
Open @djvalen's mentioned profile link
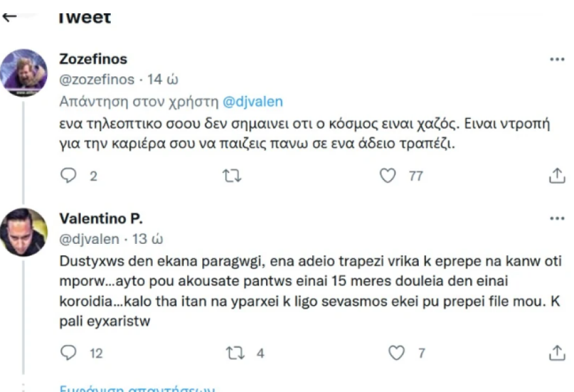click(x=252, y=102)
